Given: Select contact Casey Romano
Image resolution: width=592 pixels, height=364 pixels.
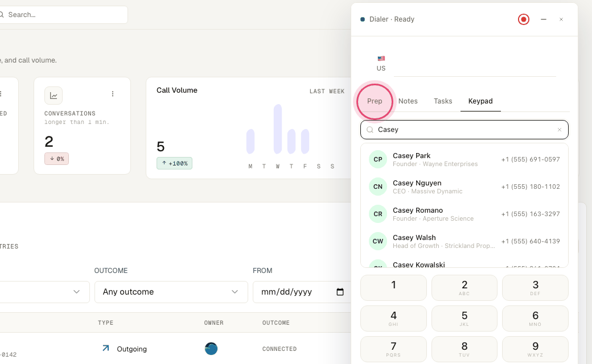Looking at the screenshot, I should tap(464, 214).
